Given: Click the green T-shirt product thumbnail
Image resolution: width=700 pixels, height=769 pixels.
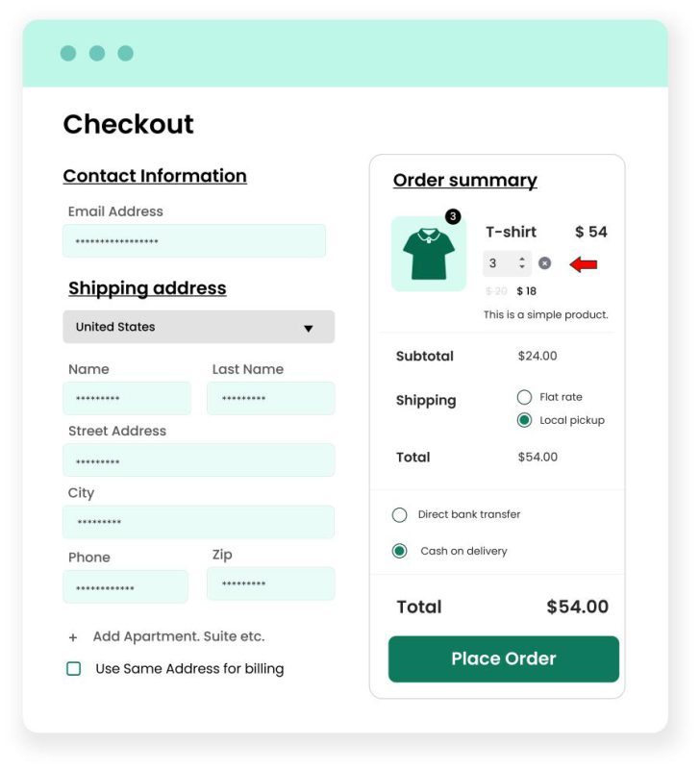Looking at the screenshot, I should point(428,255).
